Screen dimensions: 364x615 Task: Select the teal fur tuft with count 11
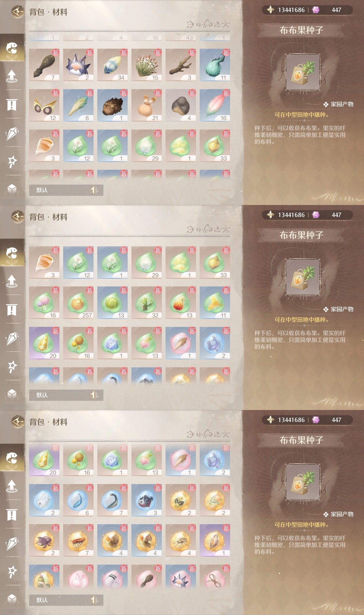coord(215,65)
